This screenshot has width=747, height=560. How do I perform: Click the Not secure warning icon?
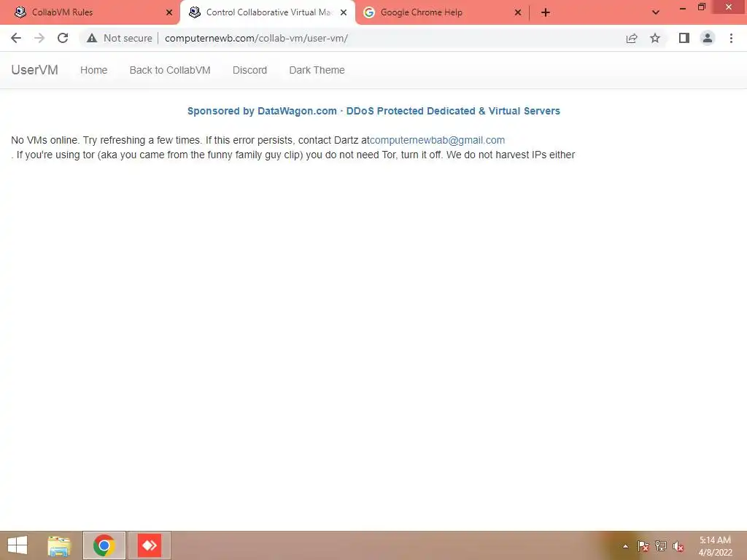click(92, 38)
